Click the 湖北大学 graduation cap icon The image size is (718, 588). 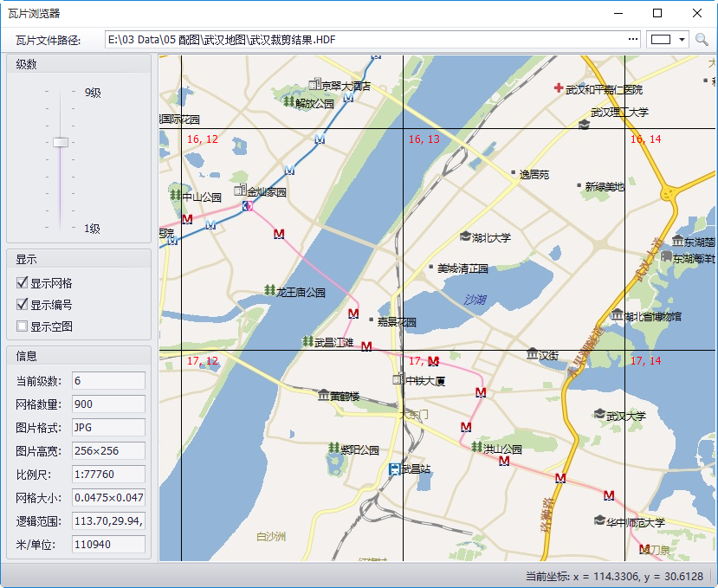[464, 236]
